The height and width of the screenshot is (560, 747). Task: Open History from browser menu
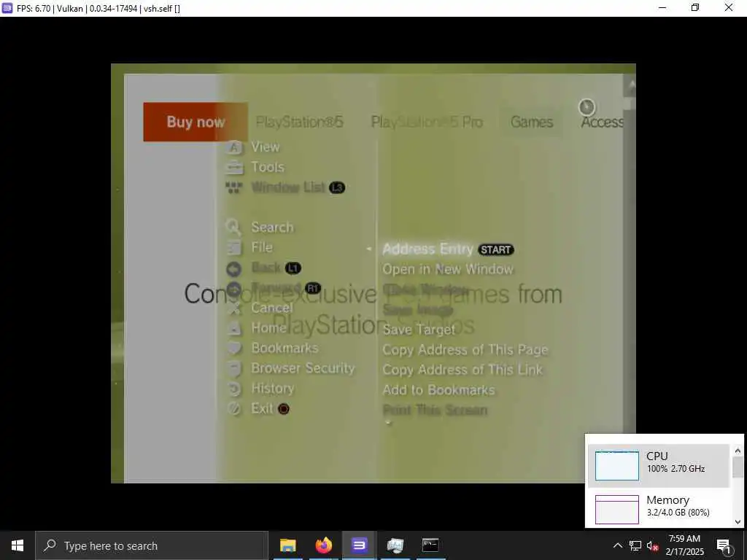[x=273, y=388]
